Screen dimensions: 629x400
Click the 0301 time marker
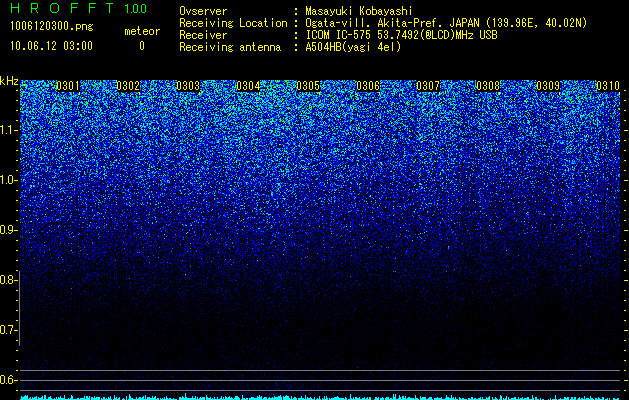(x=68, y=86)
